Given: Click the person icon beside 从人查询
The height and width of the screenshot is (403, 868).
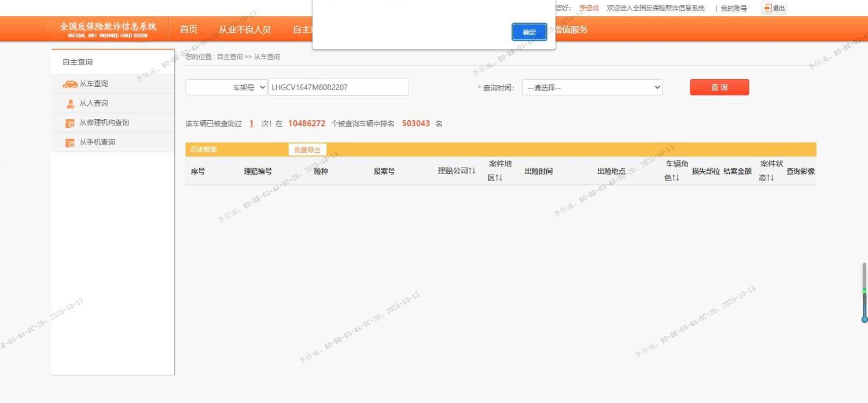Looking at the screenshot, I should pyautogui.click(x=70, y=104).
